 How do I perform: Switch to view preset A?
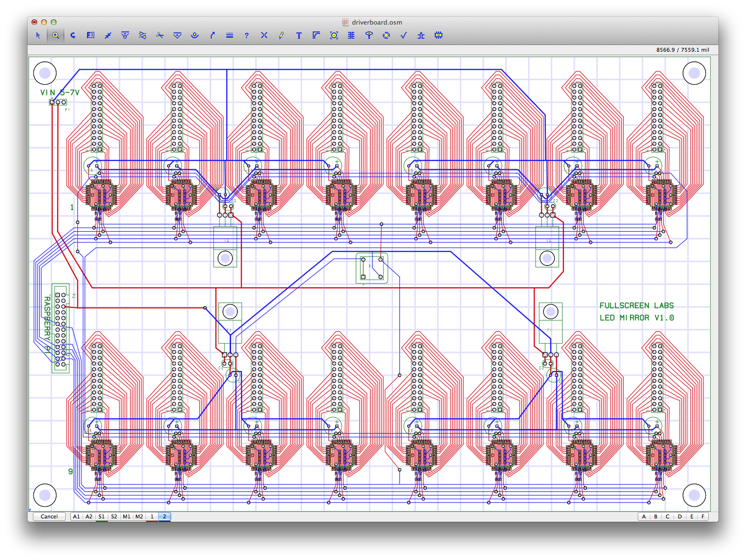tap(644, 516)
